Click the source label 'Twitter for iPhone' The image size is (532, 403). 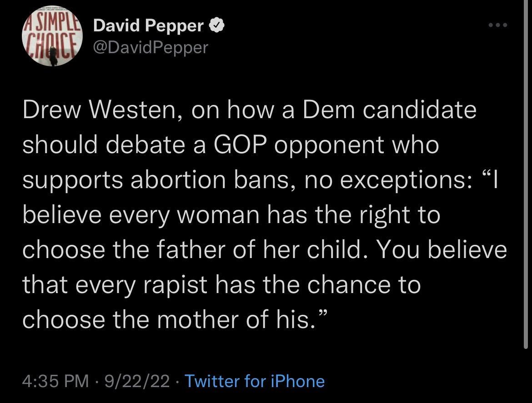255,382
